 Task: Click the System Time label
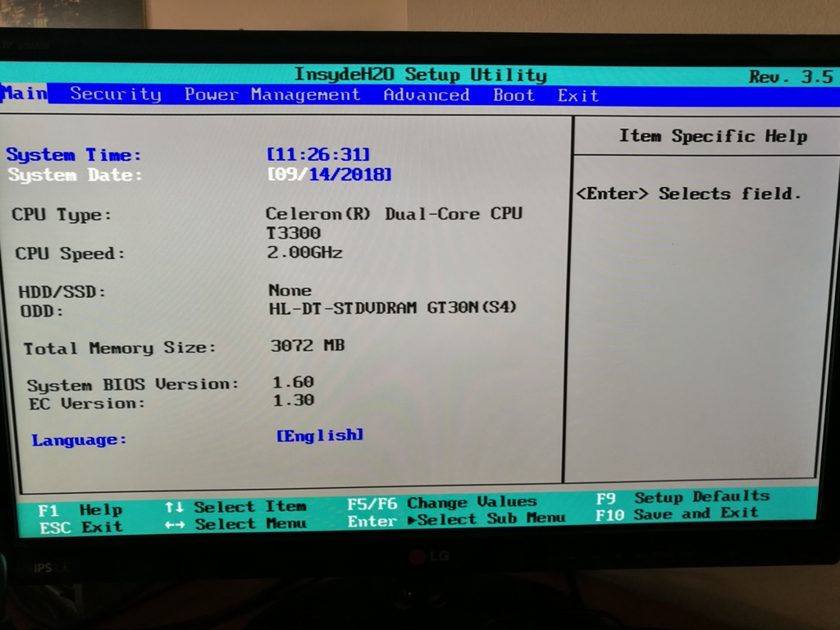pyautogui.click(x=74, y=155)
